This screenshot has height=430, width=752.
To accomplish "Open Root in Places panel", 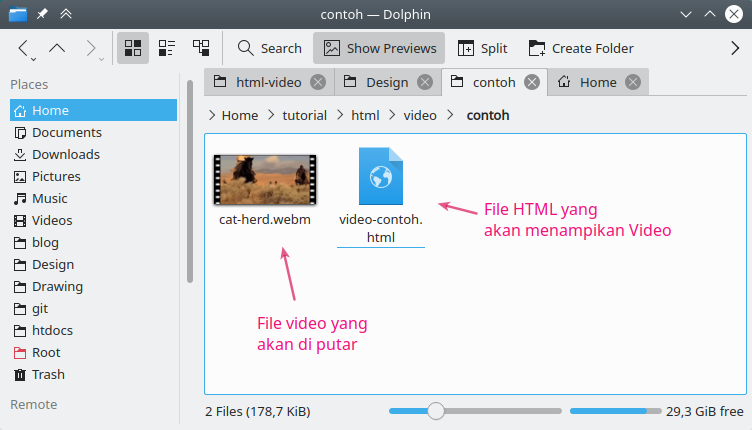I will click(94, 353).
